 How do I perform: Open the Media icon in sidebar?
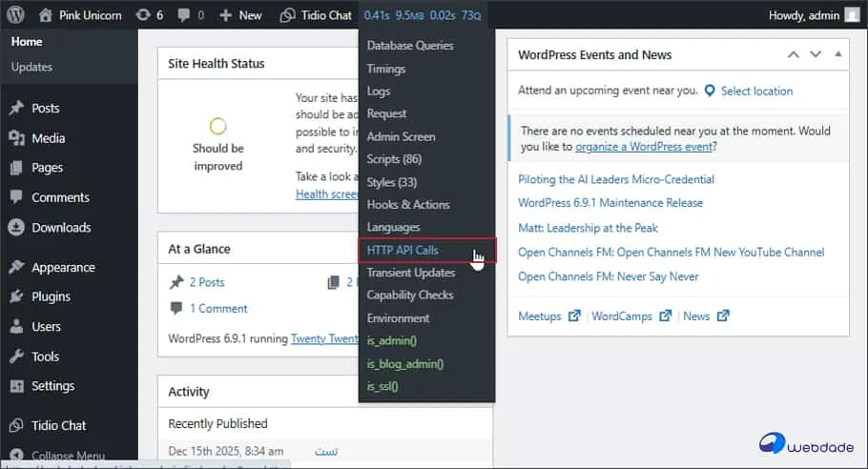(x=16, y=138)
